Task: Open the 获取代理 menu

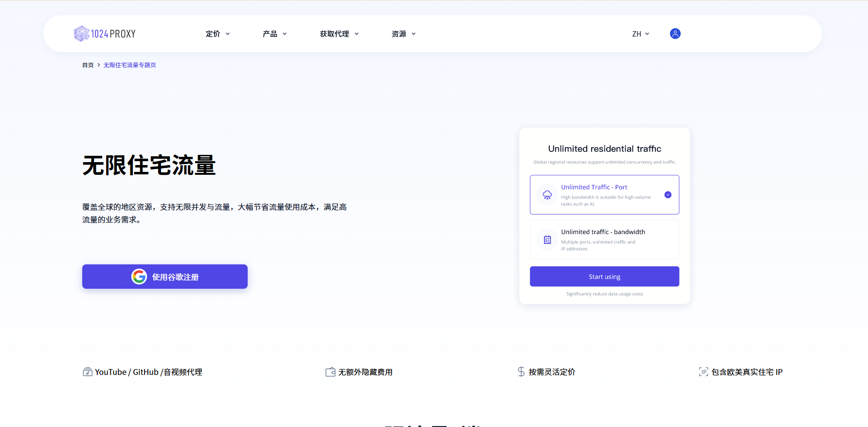Action: pos(339,34)
